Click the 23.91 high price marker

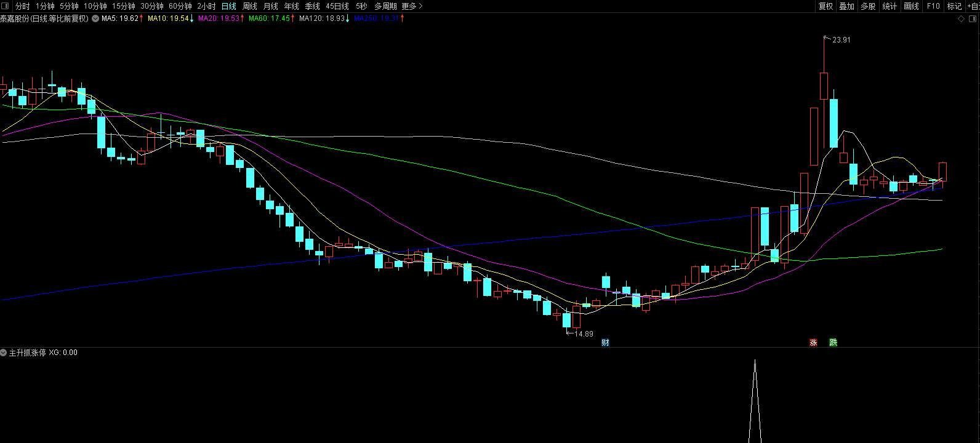[x=841, y=40]
